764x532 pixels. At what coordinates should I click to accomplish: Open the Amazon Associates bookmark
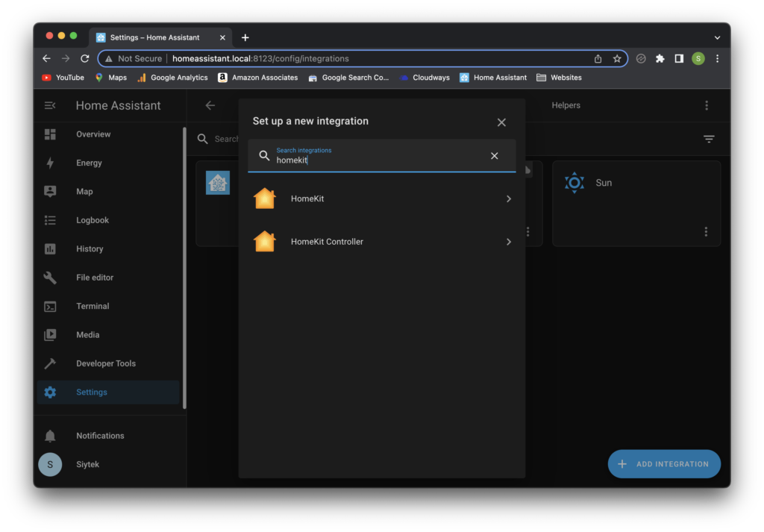click(257, 78)
